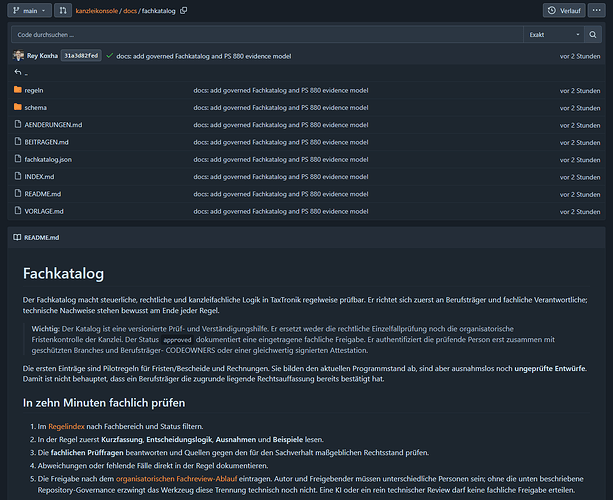Expand the Exakt search mode dropdown
613x500 pixels.
[554, 35]
